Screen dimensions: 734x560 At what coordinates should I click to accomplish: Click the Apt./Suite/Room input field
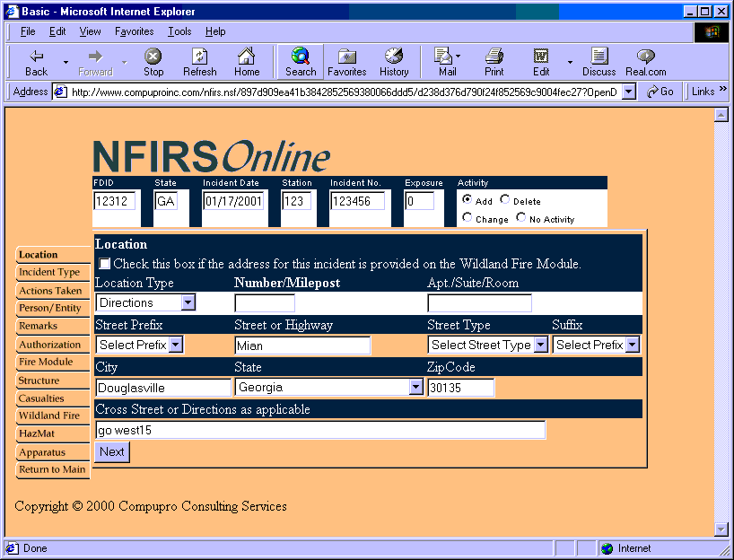tap(479, 303)
